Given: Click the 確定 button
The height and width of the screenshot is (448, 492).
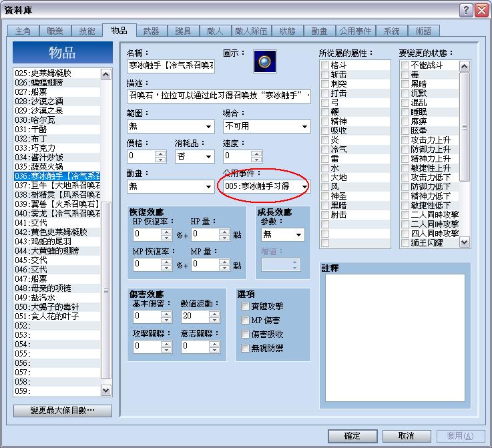Looking at the screenshot, I should 352,436.
